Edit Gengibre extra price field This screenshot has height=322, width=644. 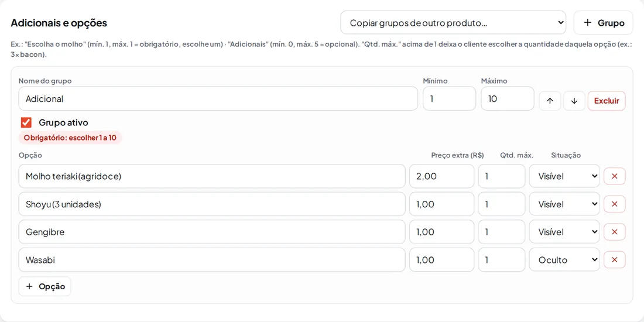tap(441, 232)
